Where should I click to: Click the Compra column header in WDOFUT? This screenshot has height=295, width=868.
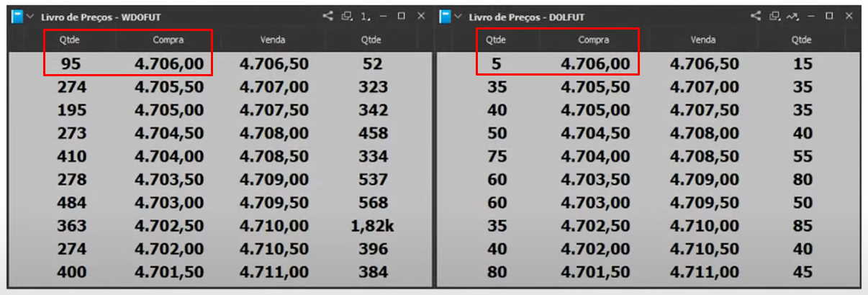(x=169, y=40)
